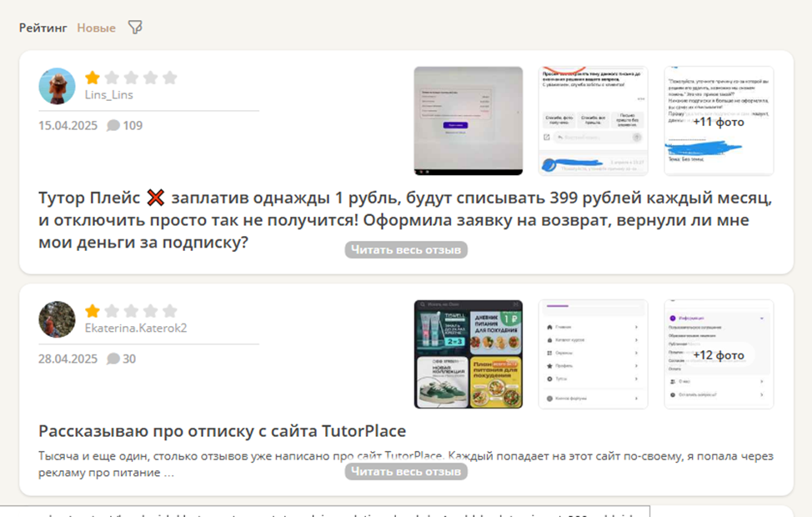Read the full Тутор Плейс review
812x517 pixels.
406,249
